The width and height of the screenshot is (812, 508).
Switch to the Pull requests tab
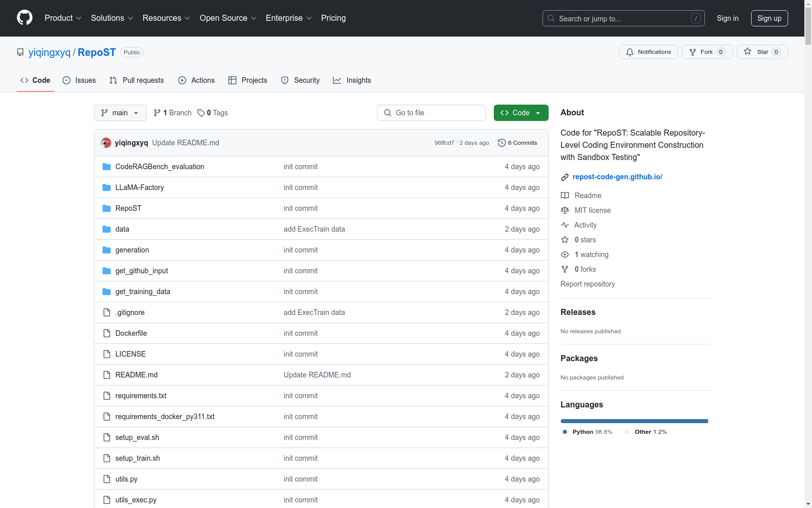pos(137,80)
